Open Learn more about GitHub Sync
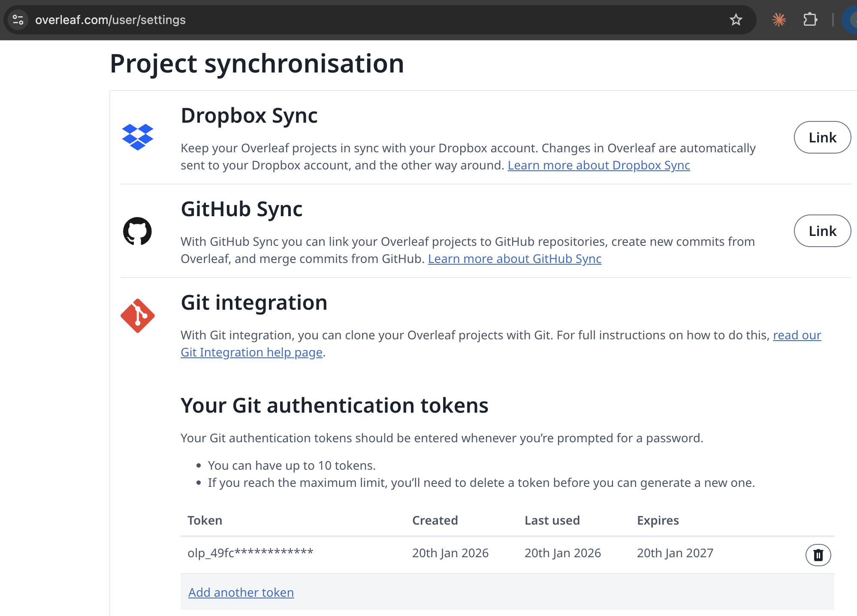The image size is (857, 616). 514,259
